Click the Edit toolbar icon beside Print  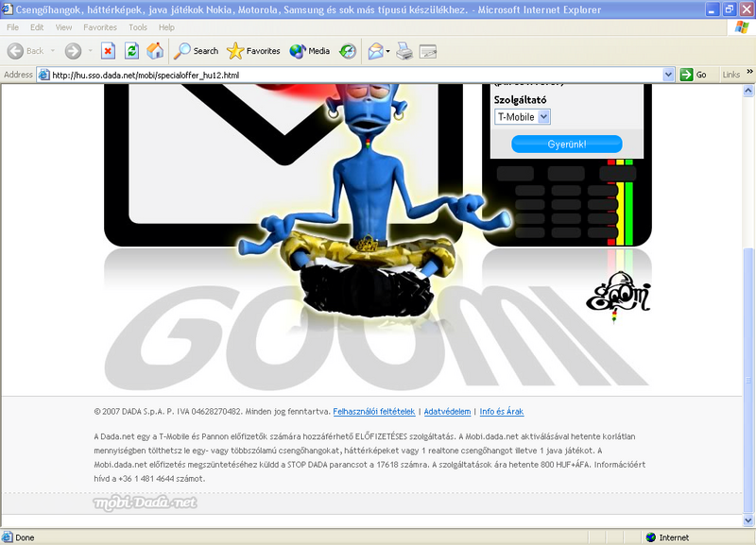point(428,51)
